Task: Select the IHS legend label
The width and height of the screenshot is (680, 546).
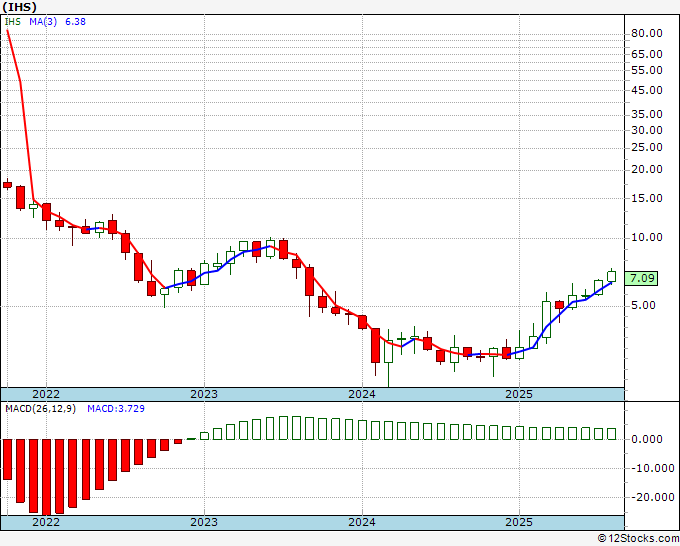Action: tap(13, 22)
